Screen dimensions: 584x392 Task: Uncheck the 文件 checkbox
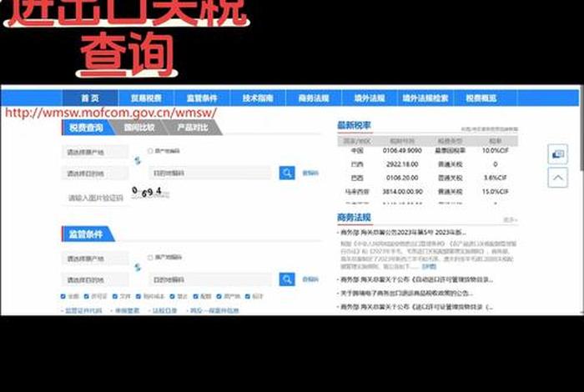coord(115,296)
